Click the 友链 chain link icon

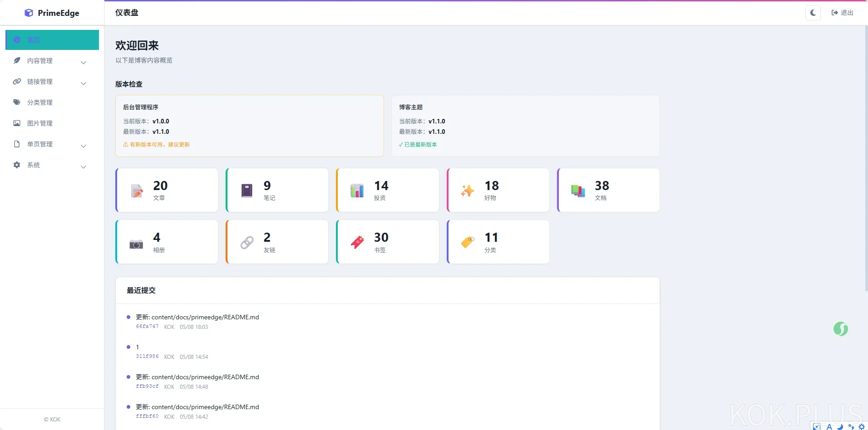pos(247,243)
